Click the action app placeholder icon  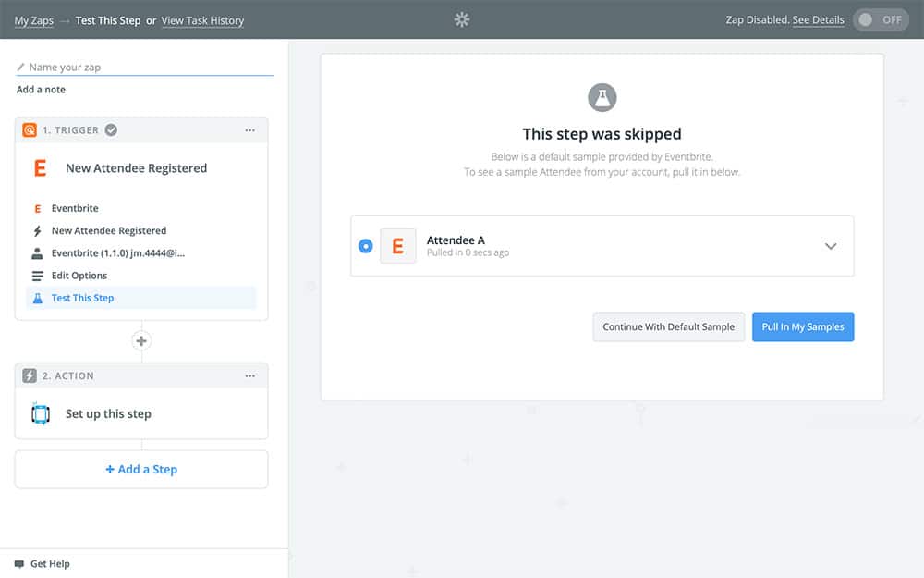pos(41,413)
